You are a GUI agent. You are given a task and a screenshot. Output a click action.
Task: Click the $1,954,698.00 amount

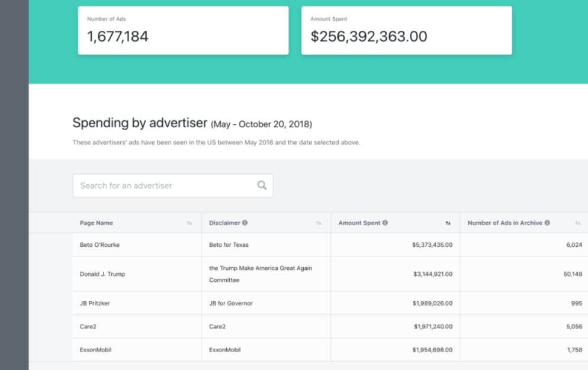[x=432, y=350]
